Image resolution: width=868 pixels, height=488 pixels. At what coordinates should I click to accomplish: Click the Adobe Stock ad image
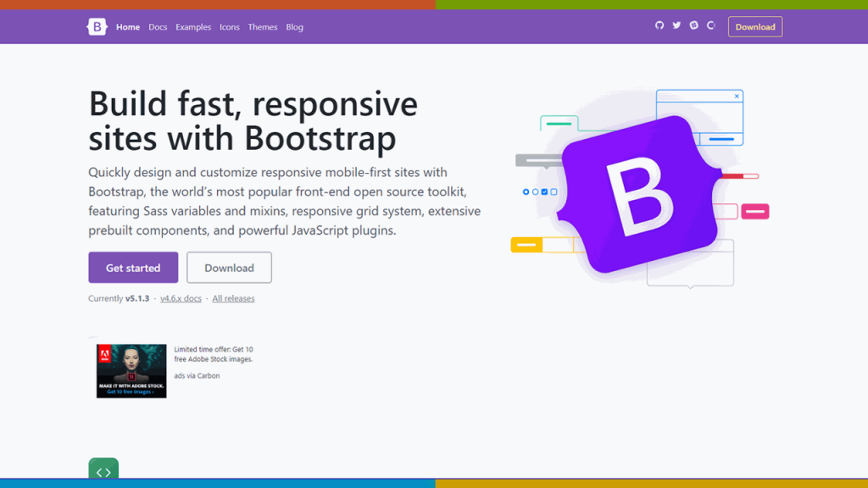click(131, 370)
